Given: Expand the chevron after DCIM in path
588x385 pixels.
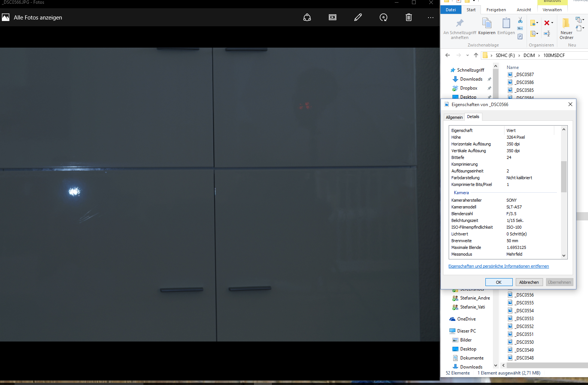Looking at the screenshot, I should pyautogui.click(x=539, y=55).
